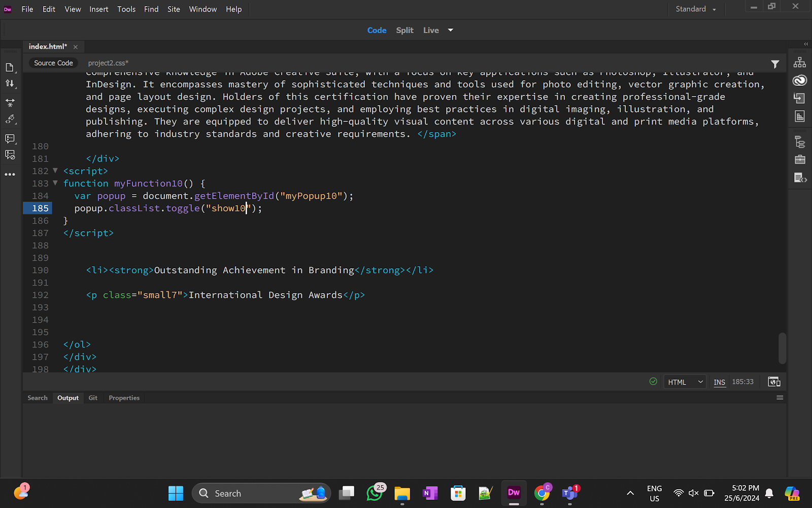812x508 pixels.
Task: Open the DOM panel icon
Action: 800,142
